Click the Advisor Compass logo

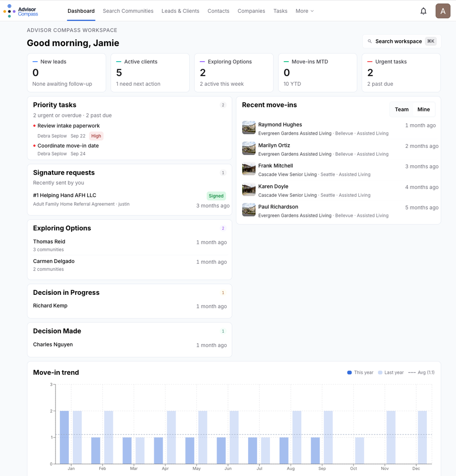(x=21, y=11)
